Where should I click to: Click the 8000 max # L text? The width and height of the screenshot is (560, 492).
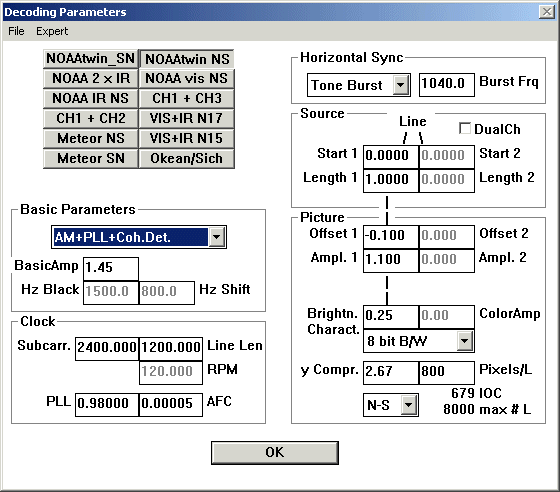(487, 410)
